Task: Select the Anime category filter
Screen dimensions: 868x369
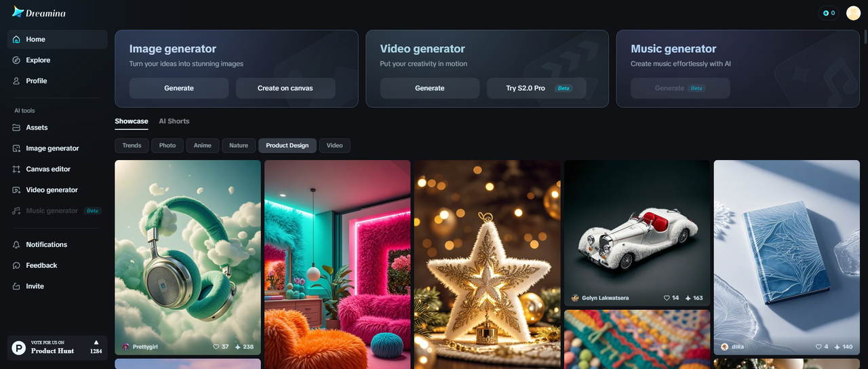Action: [x=203, y=145]
